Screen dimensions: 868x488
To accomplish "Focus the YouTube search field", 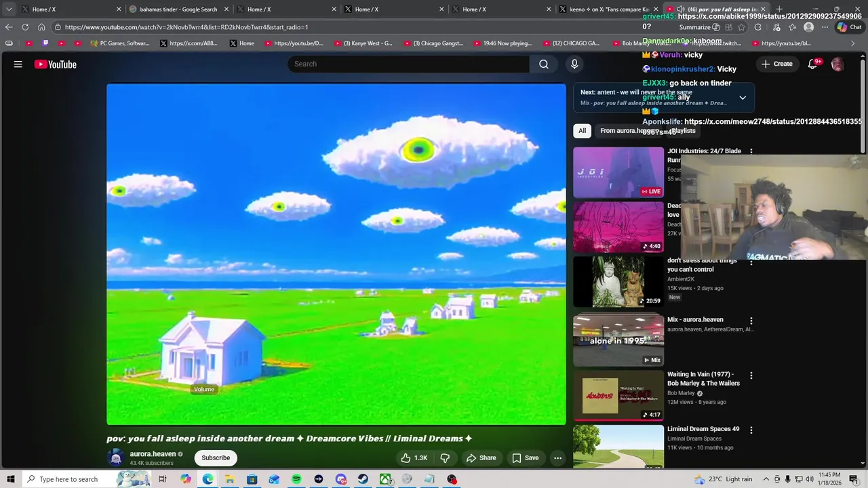I will 408,64.
